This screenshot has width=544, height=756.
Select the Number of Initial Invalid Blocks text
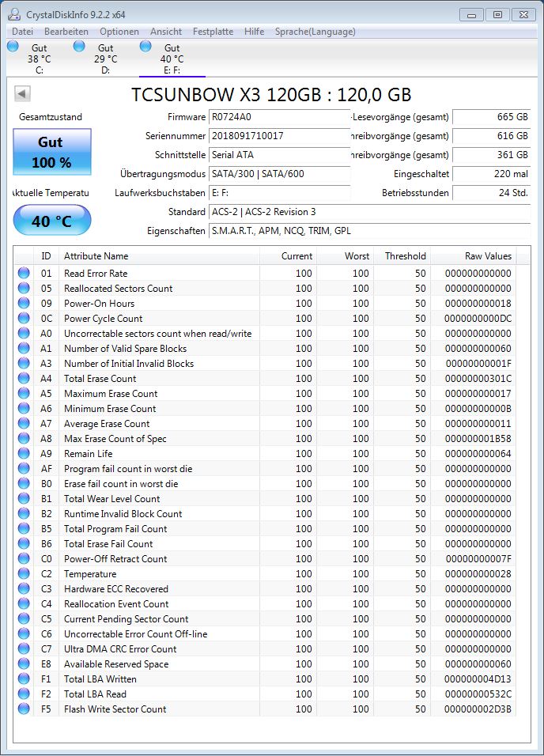coord(129,364)
